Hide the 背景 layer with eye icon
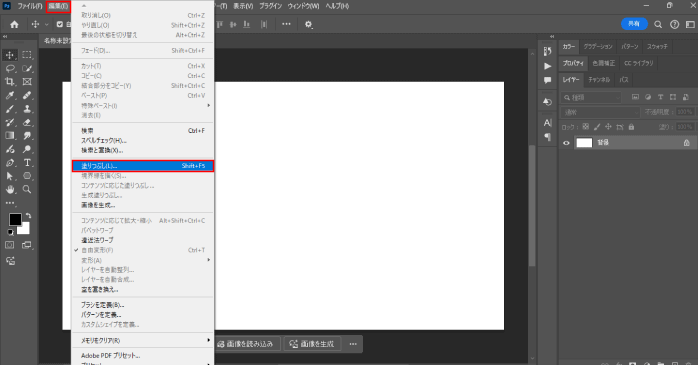The height and width of the screenshot is (365, 698). tap(566, 143)
